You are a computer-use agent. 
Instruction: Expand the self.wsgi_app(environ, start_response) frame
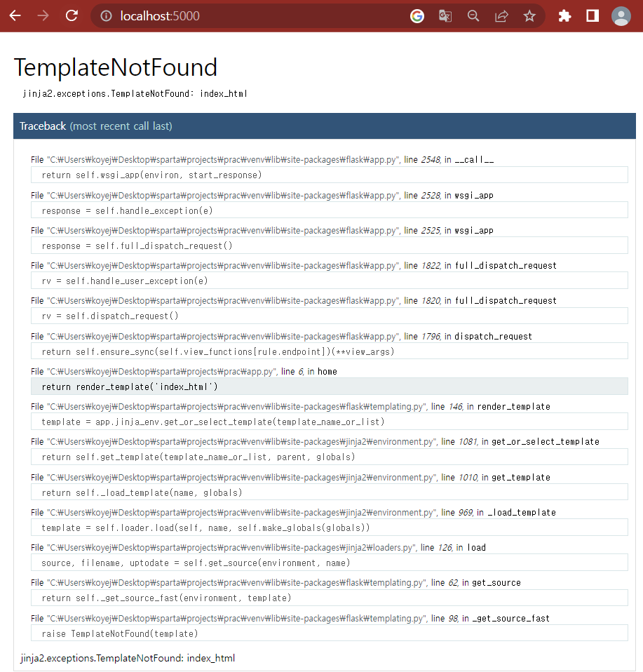coord(330,175)
